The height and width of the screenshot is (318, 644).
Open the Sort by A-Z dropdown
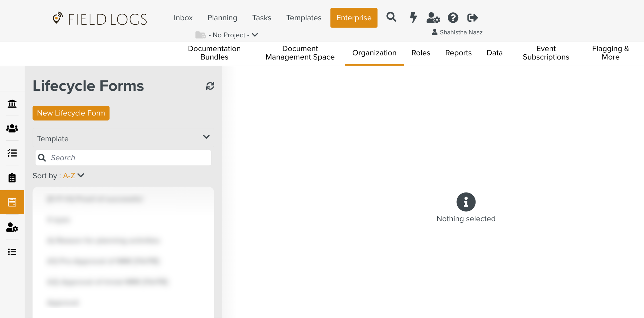(73, 176)
